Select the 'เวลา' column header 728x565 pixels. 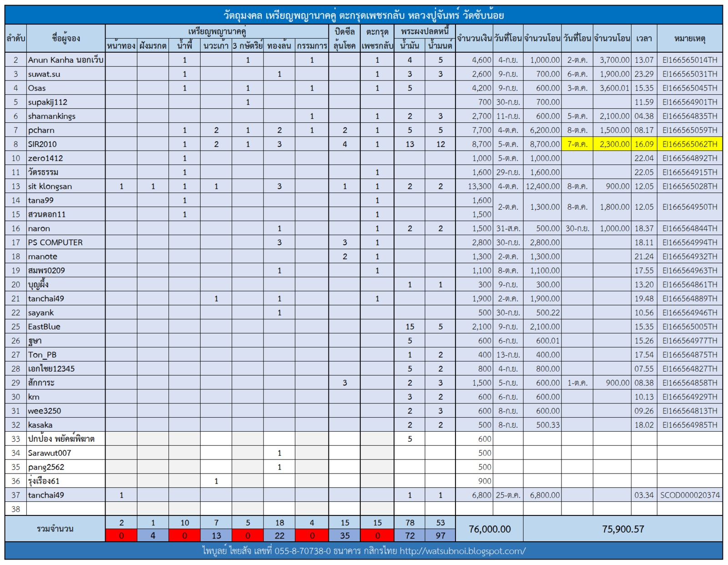(x=644, y=38)
